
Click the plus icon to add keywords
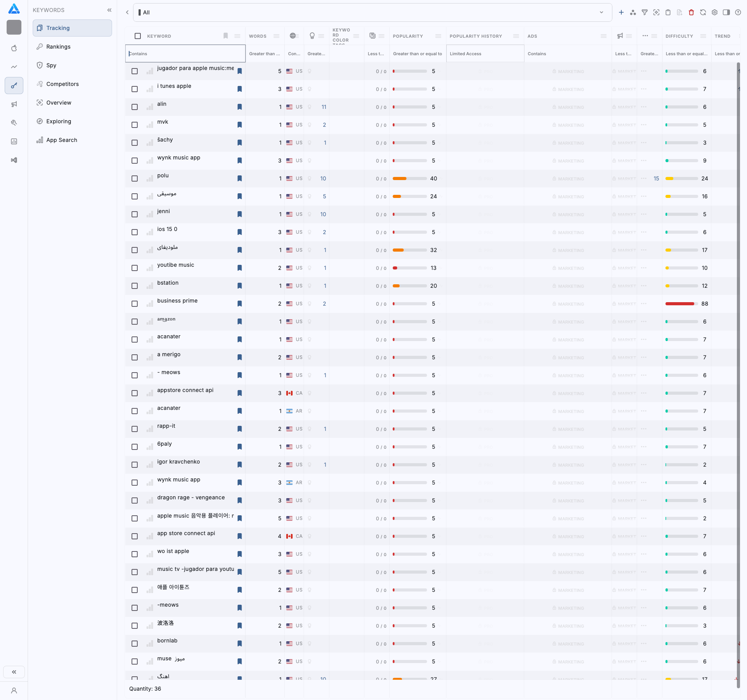621,12
